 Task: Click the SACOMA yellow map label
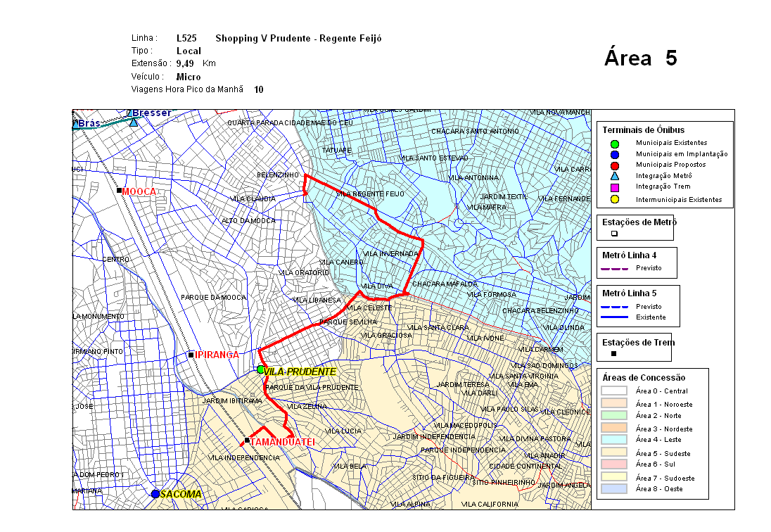coord(181,494)
